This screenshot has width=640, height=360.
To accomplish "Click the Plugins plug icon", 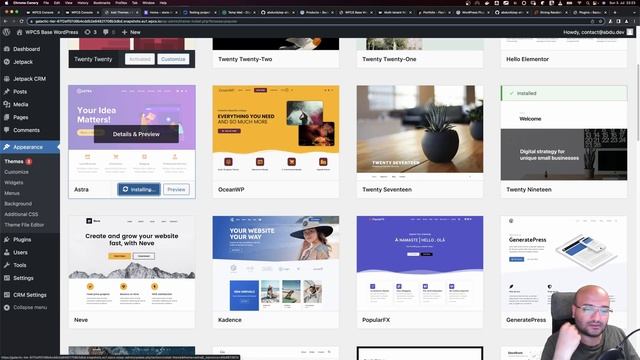I will coord(7,240).
